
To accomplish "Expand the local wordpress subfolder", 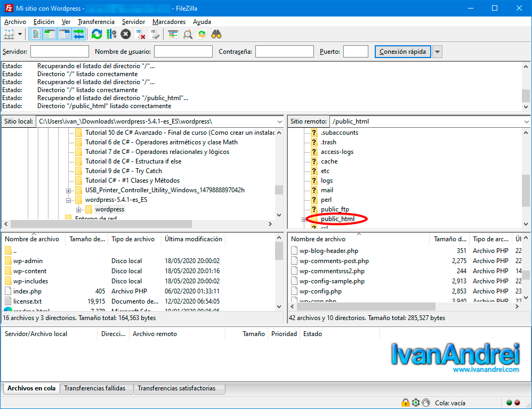I will coord(79,210).
